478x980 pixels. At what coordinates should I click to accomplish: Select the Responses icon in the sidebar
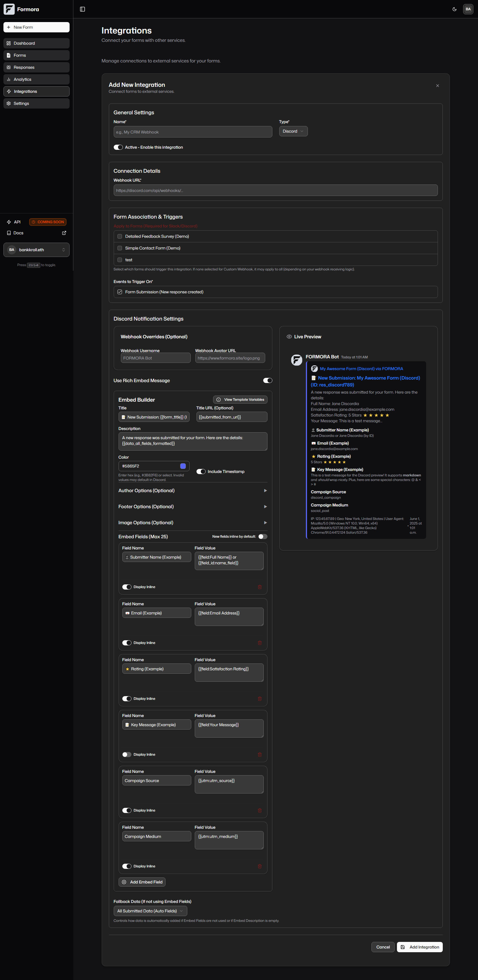[x=9, y=67]
